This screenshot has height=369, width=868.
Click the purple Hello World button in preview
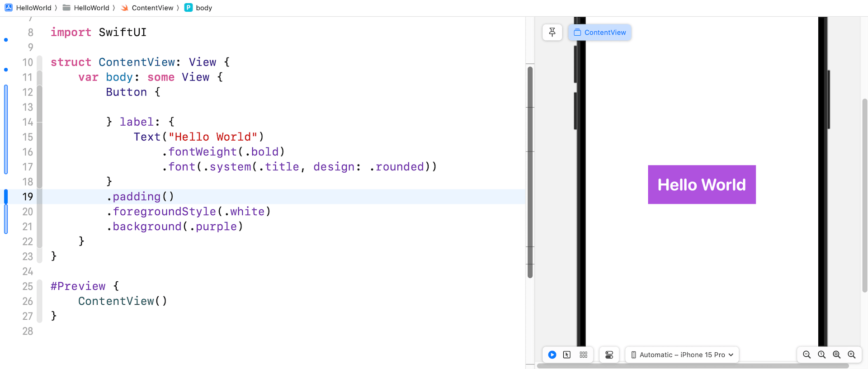[x=702, y=184]
